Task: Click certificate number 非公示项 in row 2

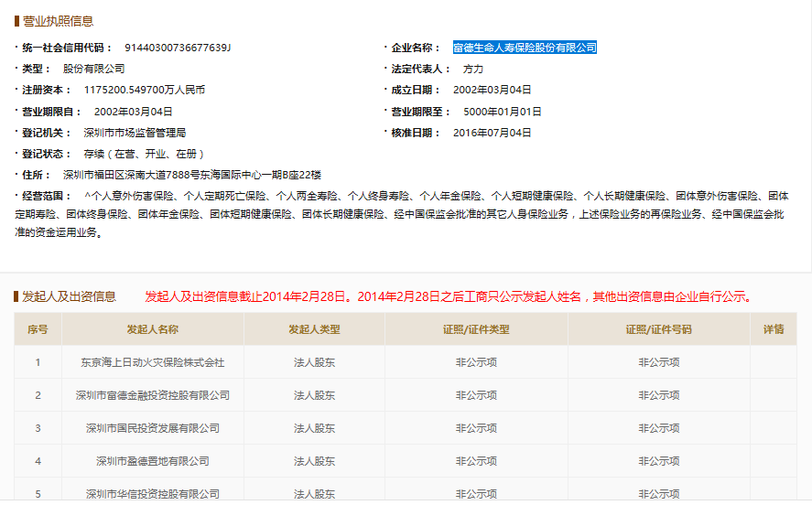Action: pos(659,395)
